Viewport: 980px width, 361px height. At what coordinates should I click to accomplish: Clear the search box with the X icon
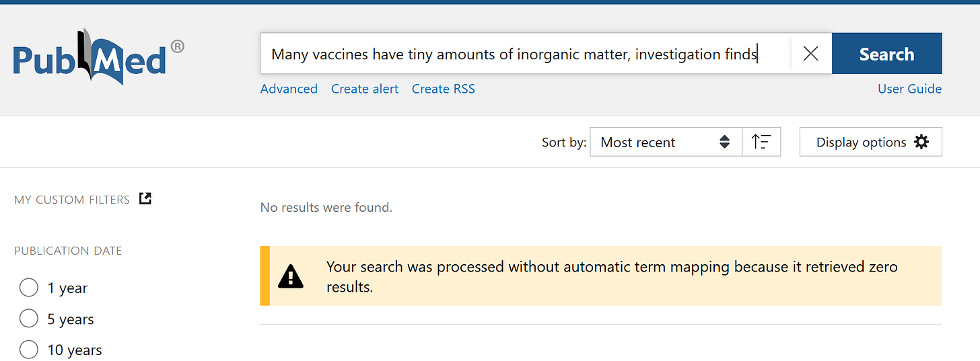click(810, 54)
